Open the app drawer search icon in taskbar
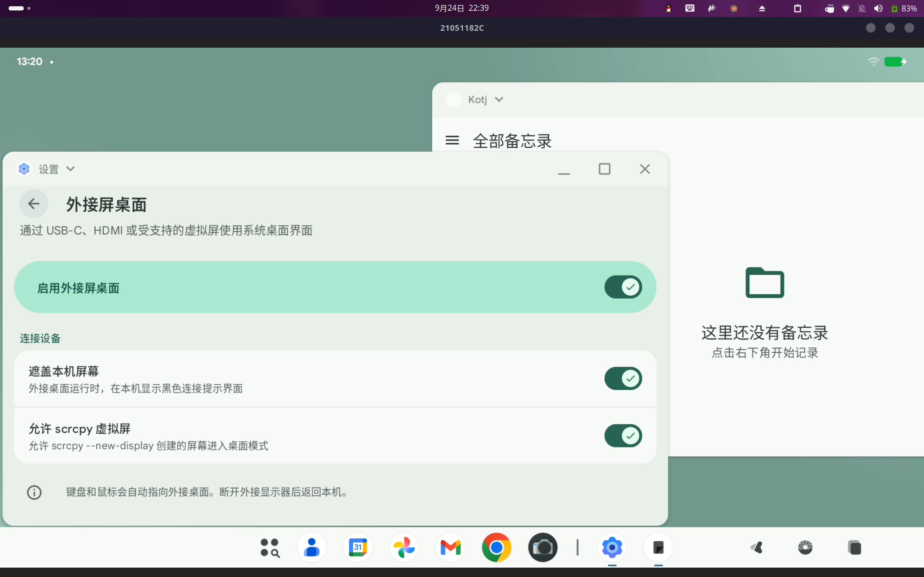The height and width of the screenshot is (577, 924). (270, 548)
